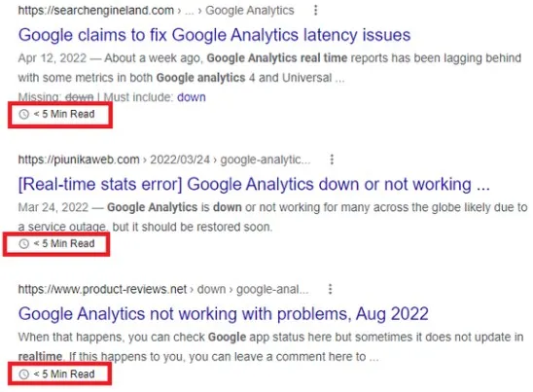The height and width of the screenshot is (392, 533).
Task: Click the searchengineland.com URL breadcrumb
Action: 96,11
